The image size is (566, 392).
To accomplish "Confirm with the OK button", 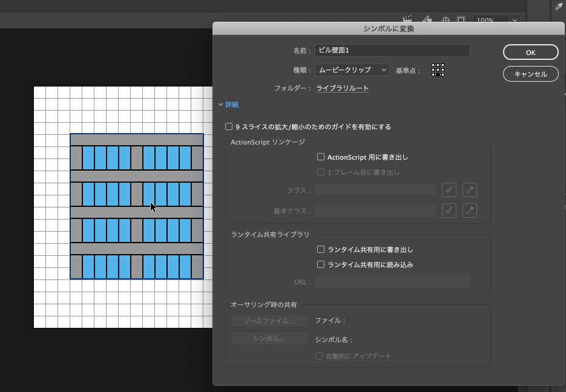I will pyautogui.click(x=531, y=52).
